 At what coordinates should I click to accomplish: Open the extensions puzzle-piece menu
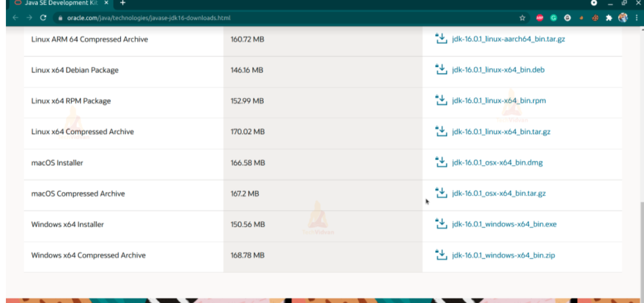[609, 18]
